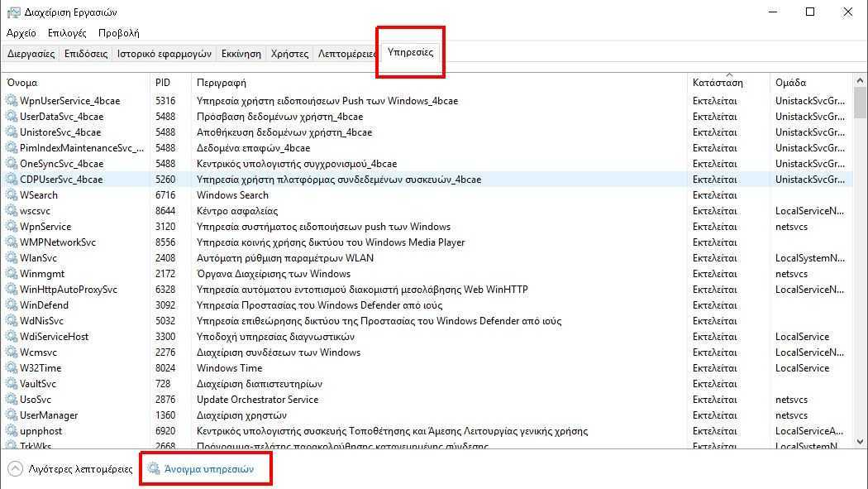
Task: Switch to the Διεργασίες tab
Action: pos(31,54)
